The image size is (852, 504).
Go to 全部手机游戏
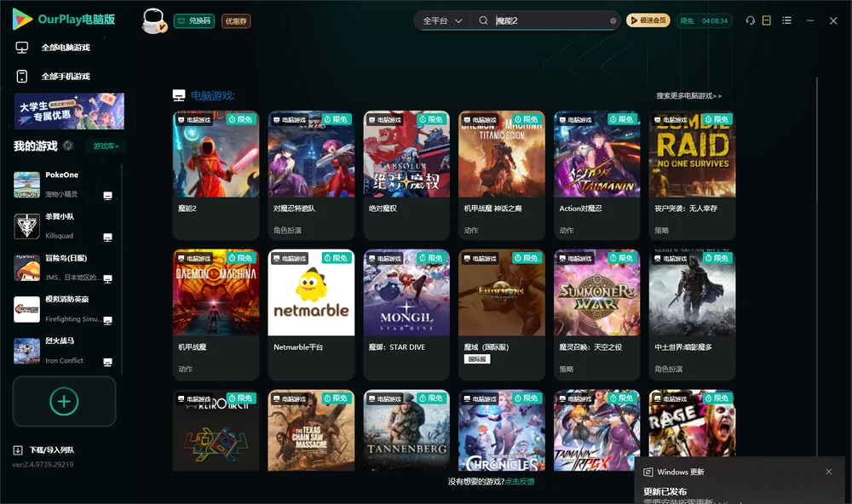(53, 76)
